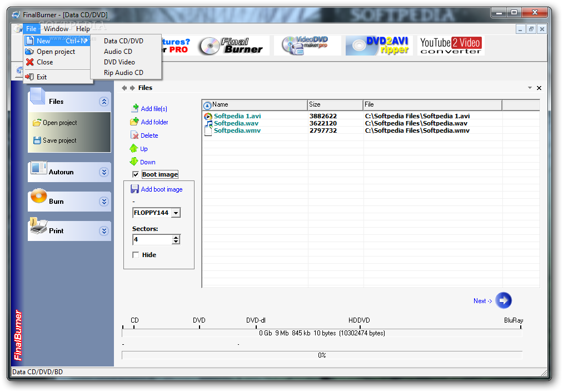
Task: Decrease the Sectors spinner value
Action: point(176,242)
